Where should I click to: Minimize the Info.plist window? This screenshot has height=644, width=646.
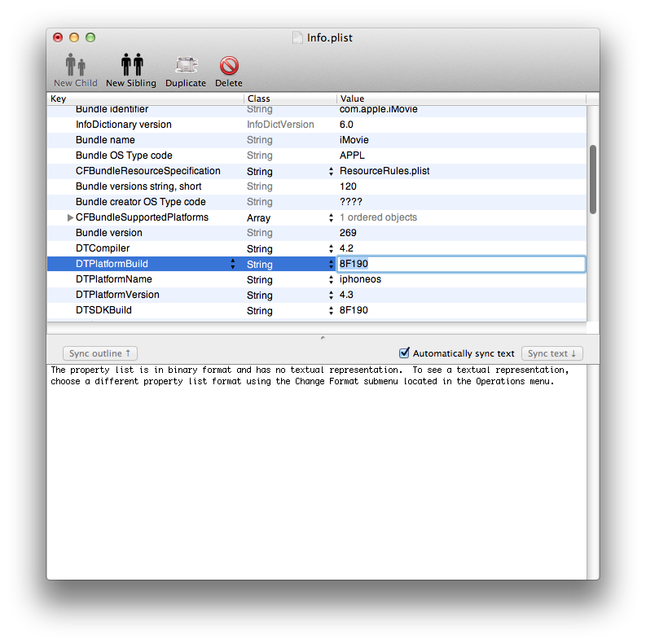(74, 37)
